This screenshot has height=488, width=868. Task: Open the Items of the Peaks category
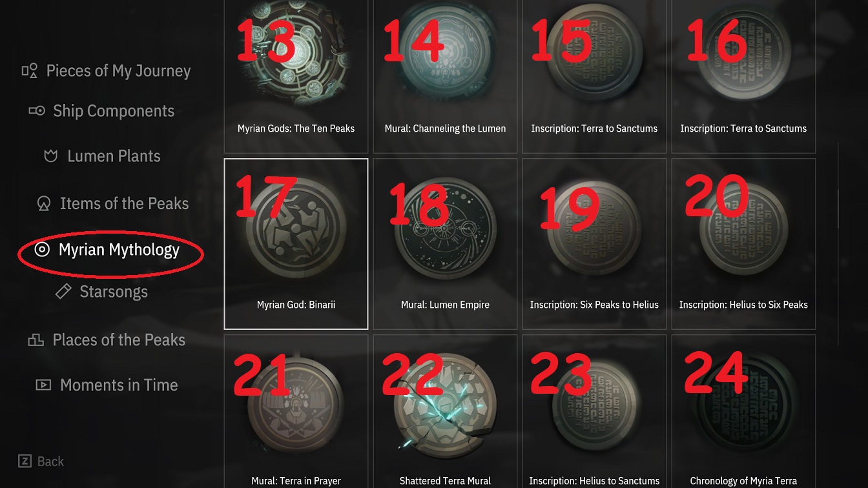point(113,204)
